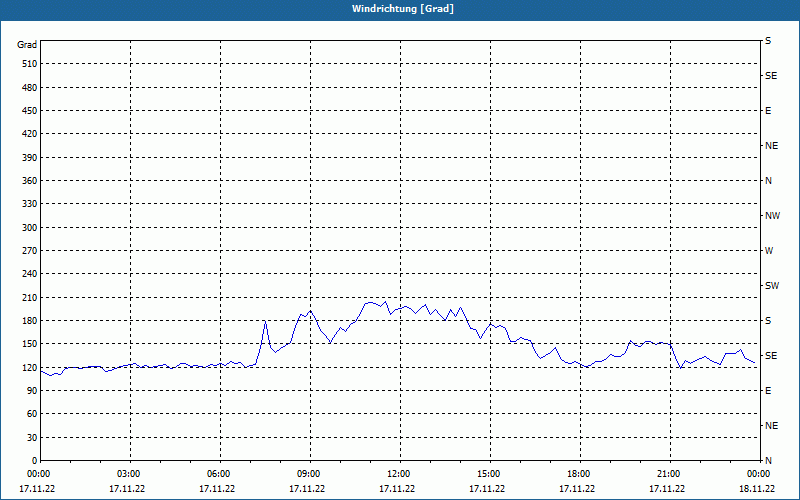
Task: Click the 360 degree axis label
Action: pyautogui.click(x=30, y=181)
